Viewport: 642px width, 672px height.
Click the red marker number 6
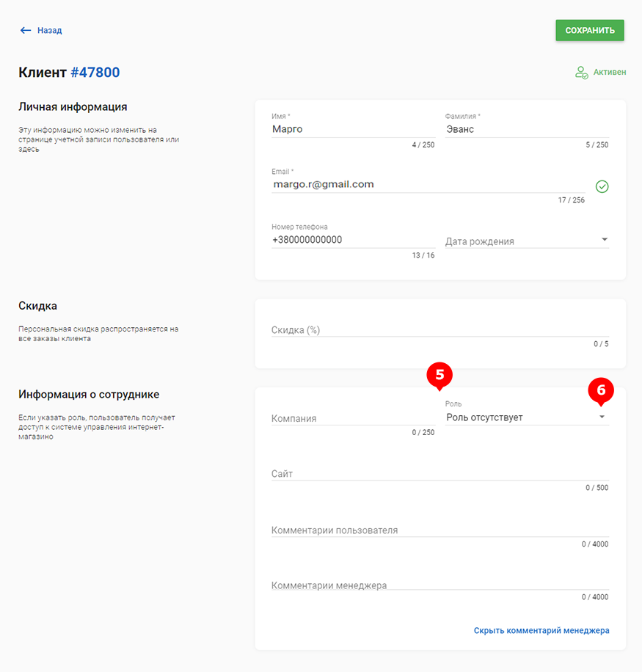(x=601, y=391)
